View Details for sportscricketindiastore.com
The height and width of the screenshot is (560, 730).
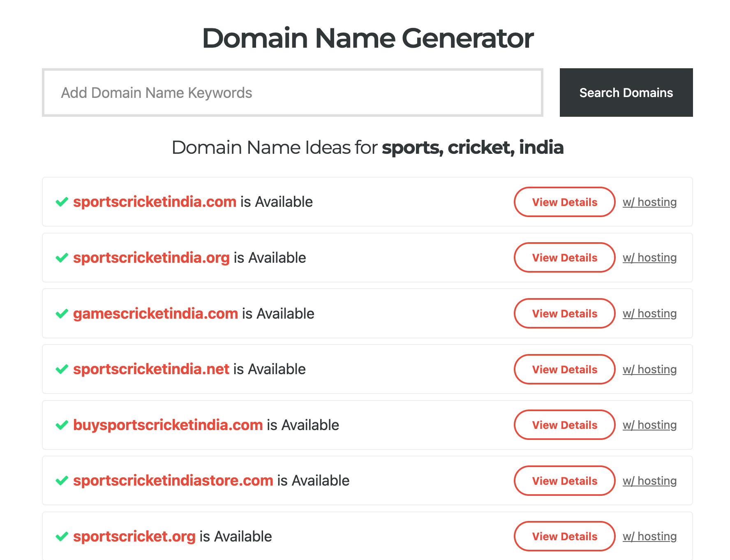564,481
